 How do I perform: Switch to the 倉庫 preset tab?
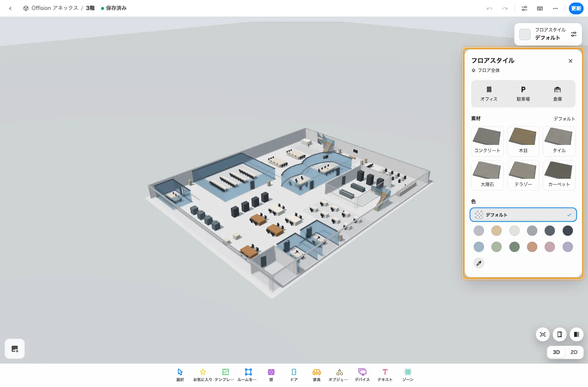(557, 94)
